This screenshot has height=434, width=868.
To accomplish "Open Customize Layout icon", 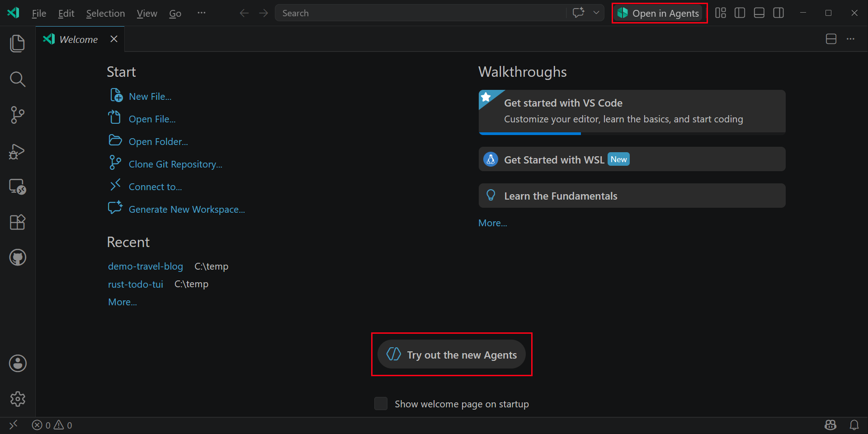I will (721, 13).
